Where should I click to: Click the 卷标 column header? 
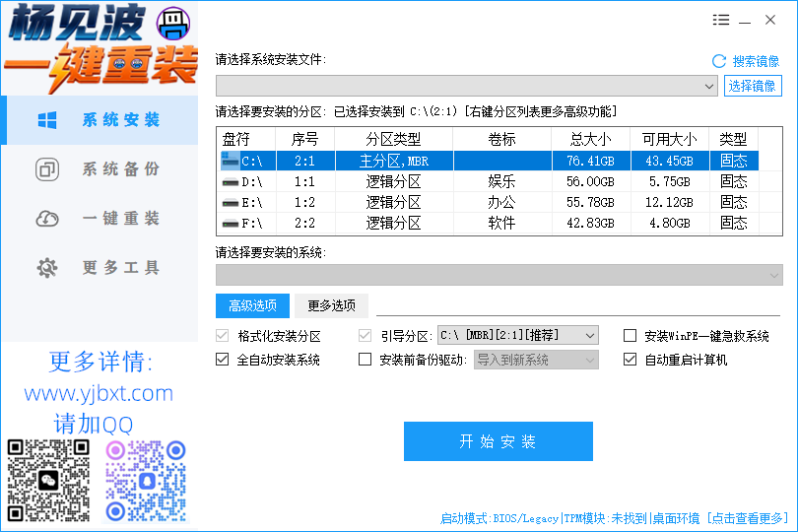(501, 139)
